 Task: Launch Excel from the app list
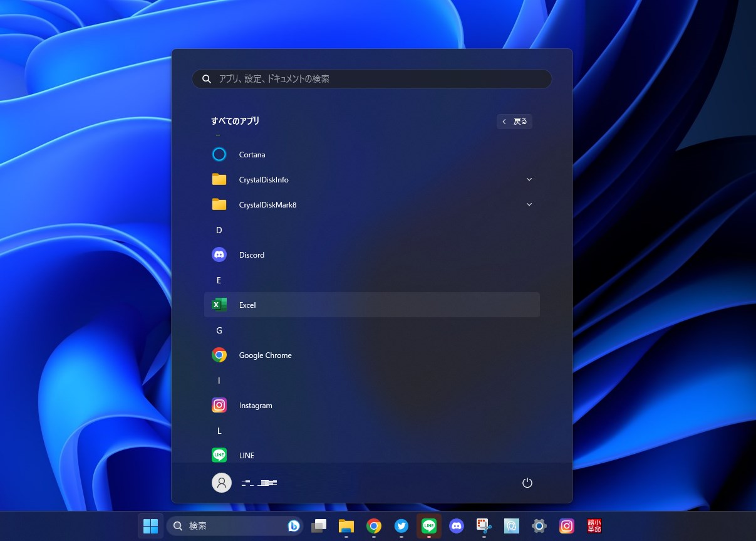372,305
